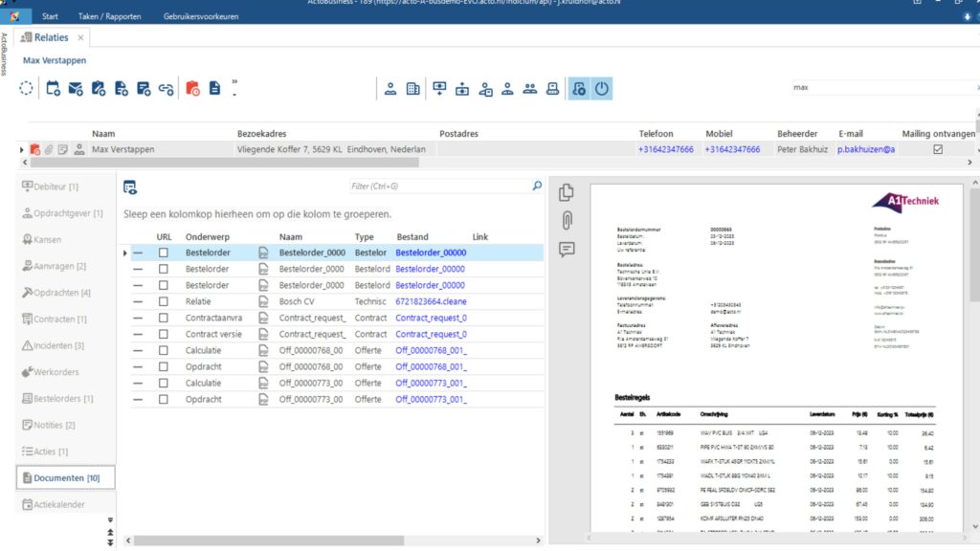Click the paperclip icon in Max Verstappen row
This screenshot has height=551, width=980.
[x=49, y=149]
